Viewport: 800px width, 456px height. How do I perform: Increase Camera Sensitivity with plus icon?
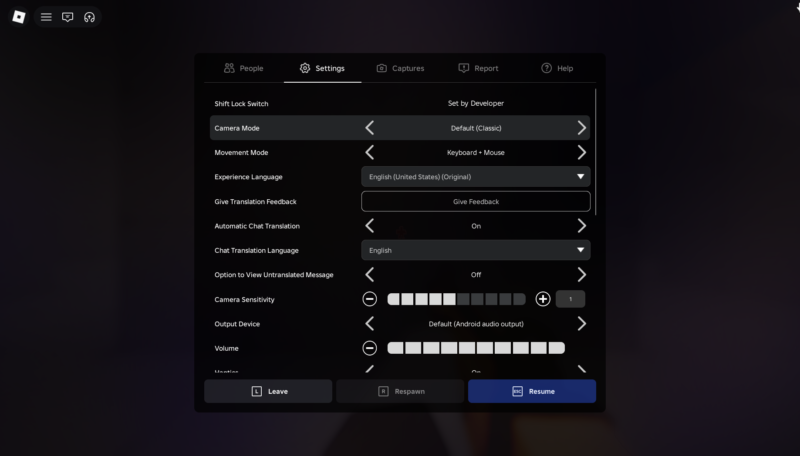(x=543, y=299)
